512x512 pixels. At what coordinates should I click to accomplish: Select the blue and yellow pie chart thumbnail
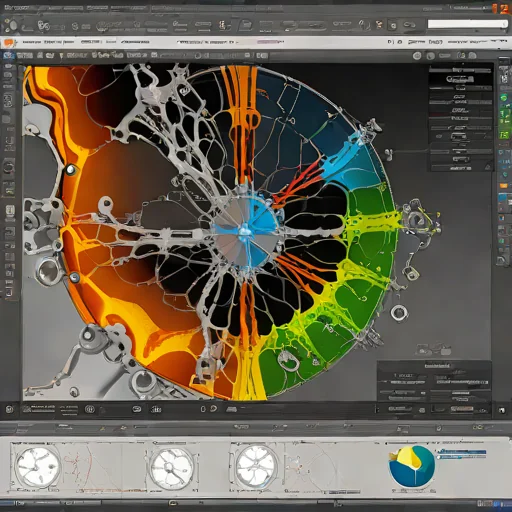click(412, 466)
